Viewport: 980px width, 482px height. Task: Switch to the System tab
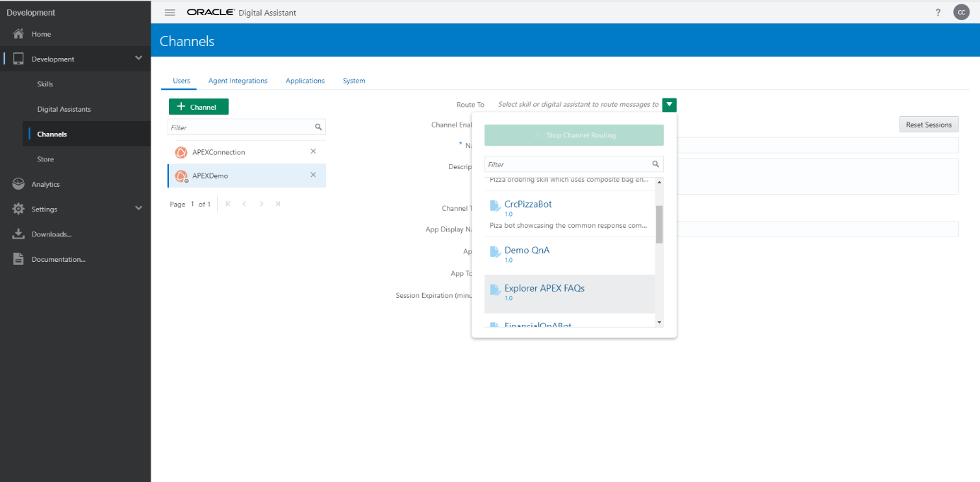point(354,81)
